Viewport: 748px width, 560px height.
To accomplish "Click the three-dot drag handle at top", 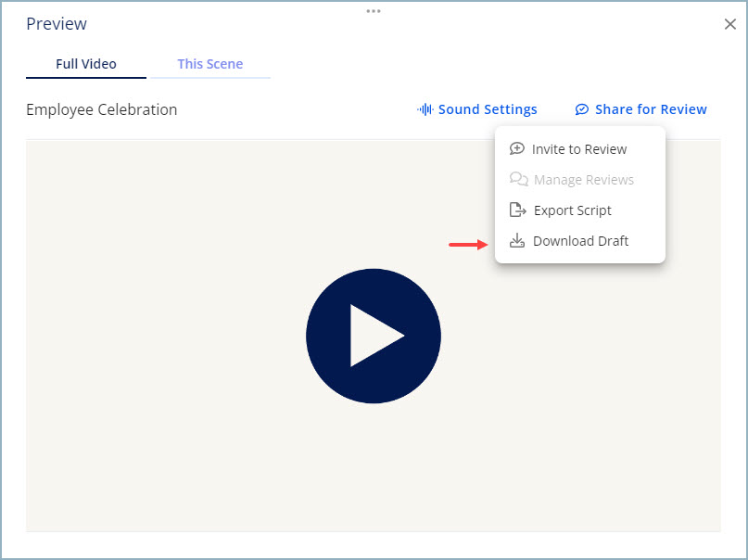I will tap(374, 11).
